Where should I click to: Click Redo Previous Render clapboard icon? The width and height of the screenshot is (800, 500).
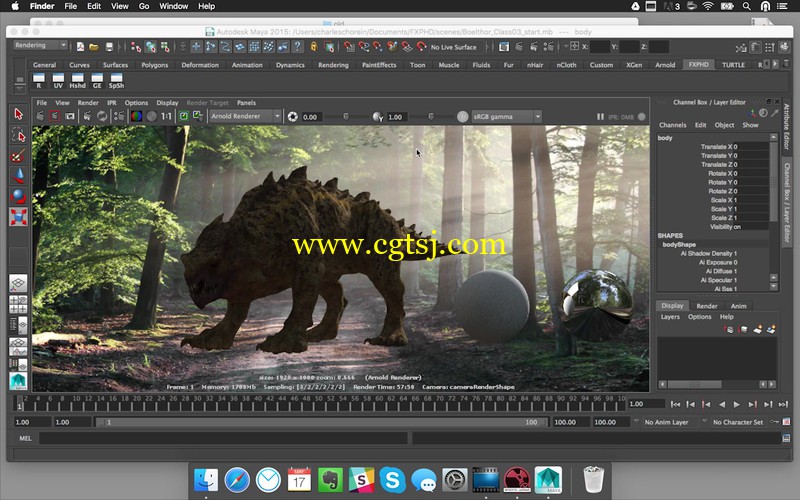click(x=40, y=116)
